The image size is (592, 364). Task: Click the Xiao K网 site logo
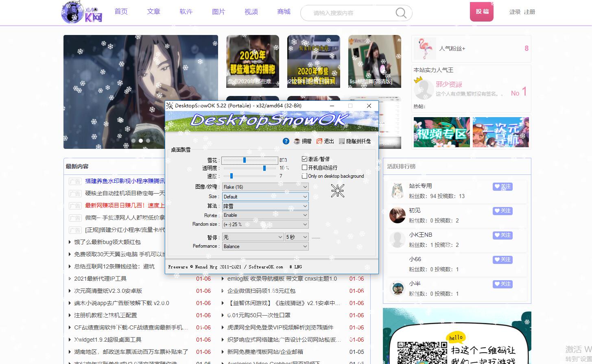(x=82, y=12)
